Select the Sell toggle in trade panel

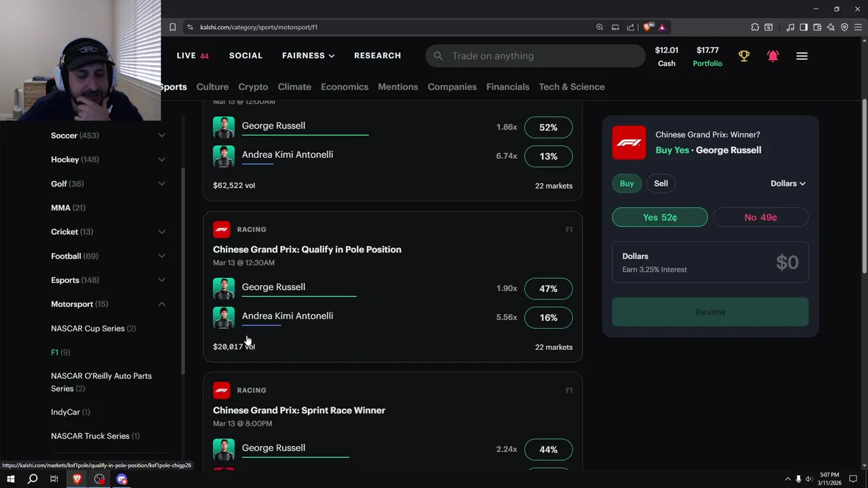click(x=661, y=183)
